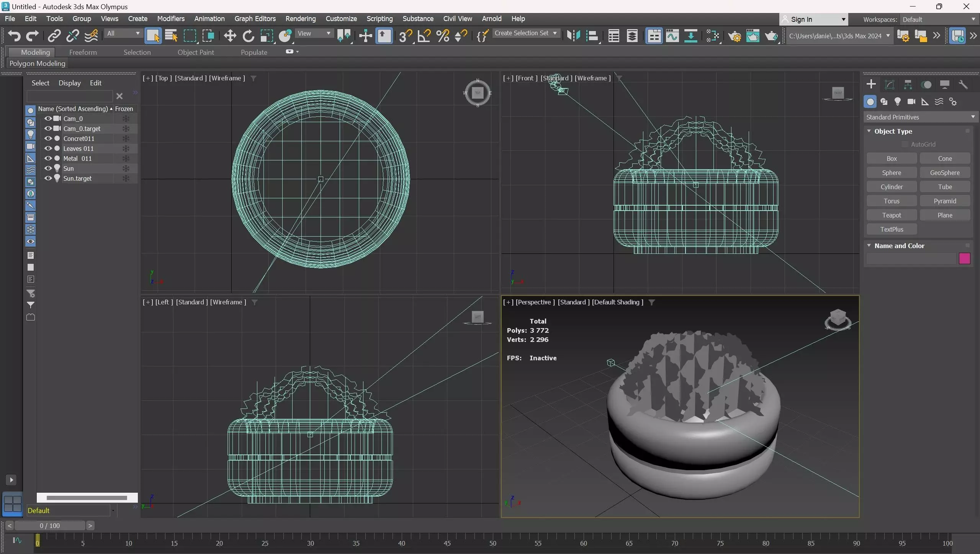Hide the Leaves 011 object

[x=48, y=149]
